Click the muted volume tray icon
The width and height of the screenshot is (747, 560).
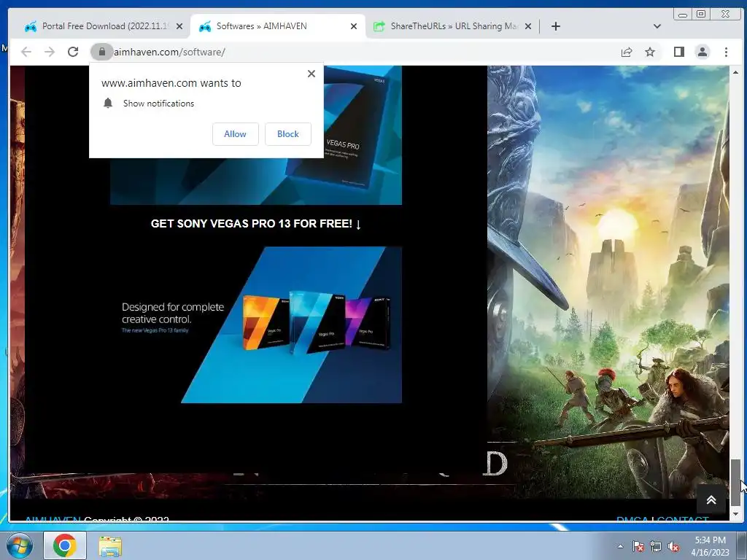(673, 546)
